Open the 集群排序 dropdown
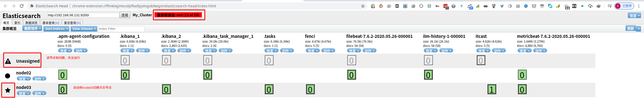This screenshot has height=108, width=644. [x=32, y=29]
